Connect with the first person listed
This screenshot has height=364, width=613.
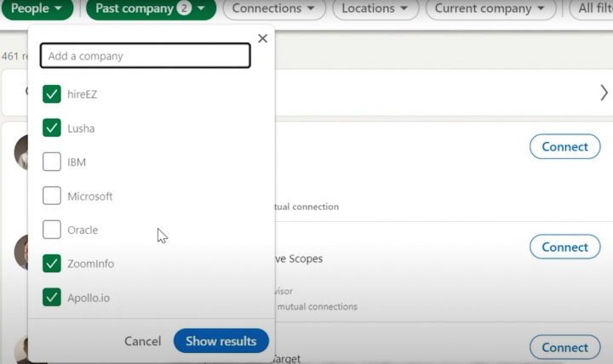pyautogui.click(x=564, y=146)
